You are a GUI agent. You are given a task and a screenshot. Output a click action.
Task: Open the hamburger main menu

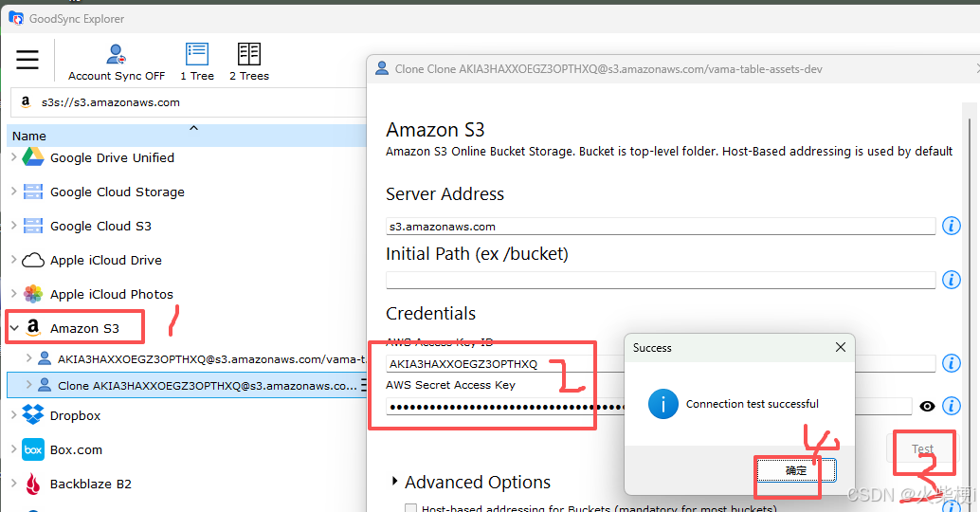tap(27, 60)
